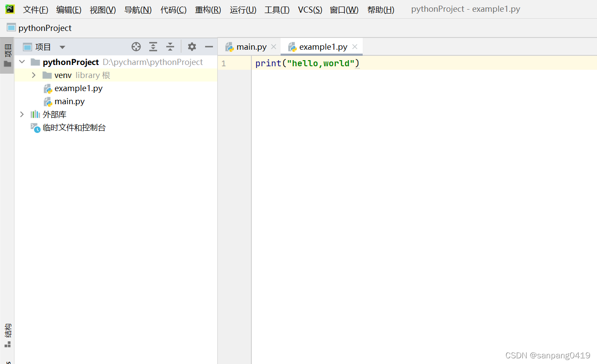Click the 项目 view label in panel header
This screenshot has height=364, width=597.
tap(43, 47)
